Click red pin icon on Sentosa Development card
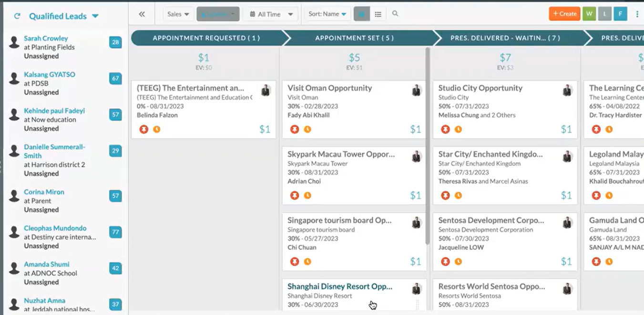 (x=445, y=262)
